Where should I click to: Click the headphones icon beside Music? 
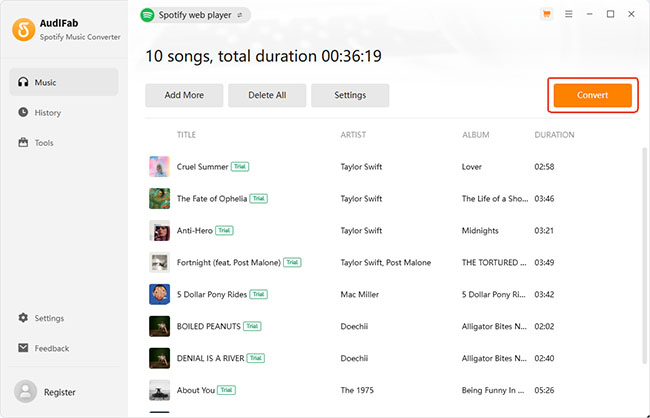[x=23, y=82]
